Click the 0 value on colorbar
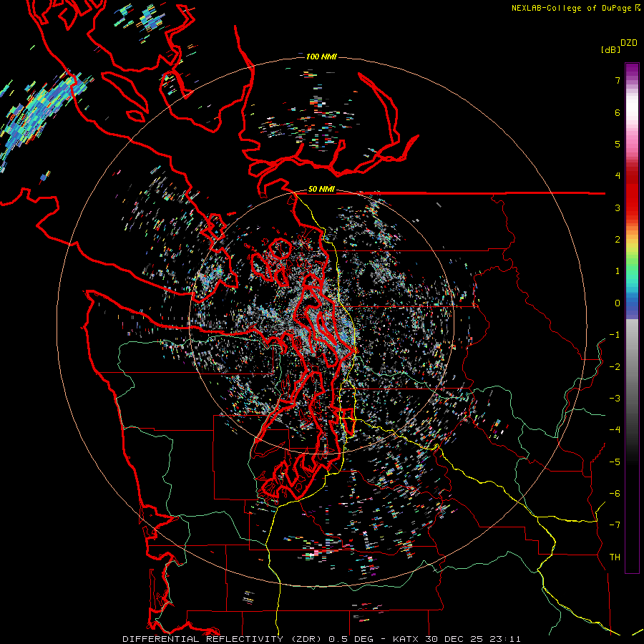This screenshot has height=644, width=644. tap(618, 303)
